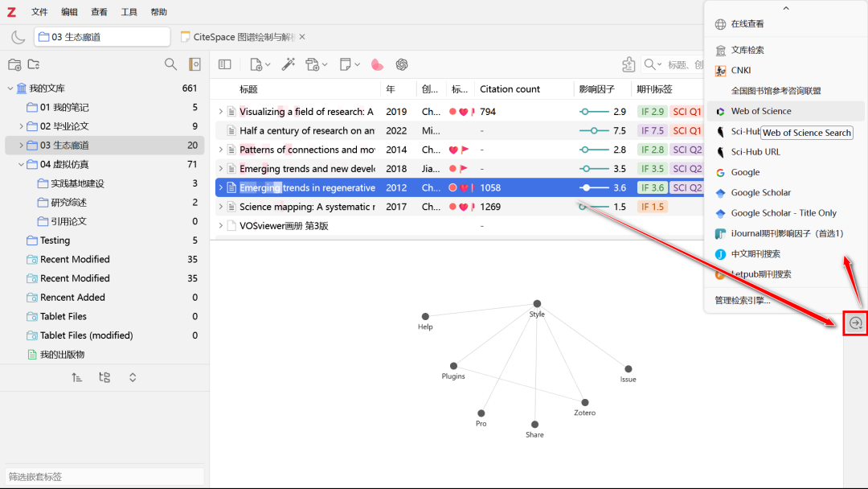Open the red-boxed locate arrow button
868x489 pixels.
pyautogui.click(x=855, y=323)
